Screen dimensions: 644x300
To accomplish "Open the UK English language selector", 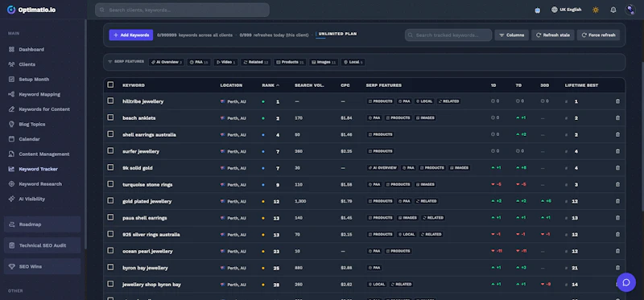I will click(x=567, y=10).
